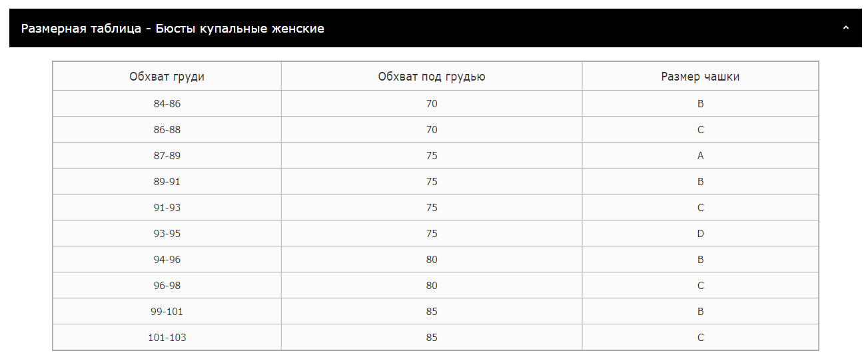Select the 101-103 bust measurement cell
Viewport: 868px width, 361px height.
[167, 338]
